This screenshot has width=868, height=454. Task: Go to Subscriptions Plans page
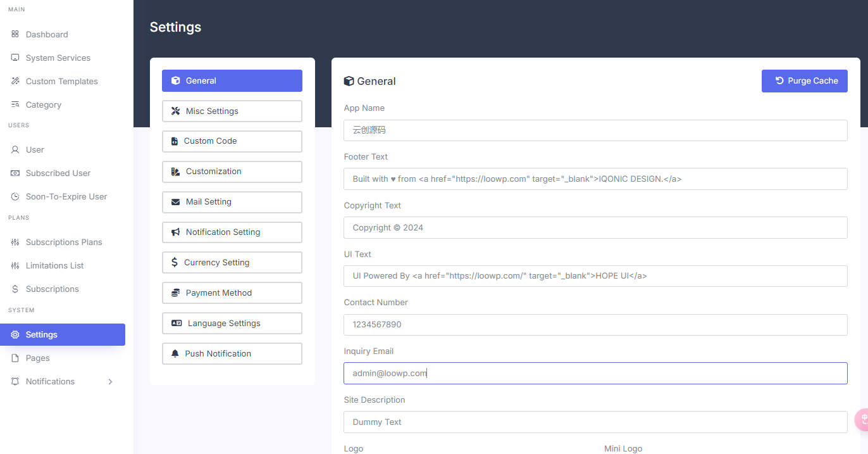pos(63,242)
